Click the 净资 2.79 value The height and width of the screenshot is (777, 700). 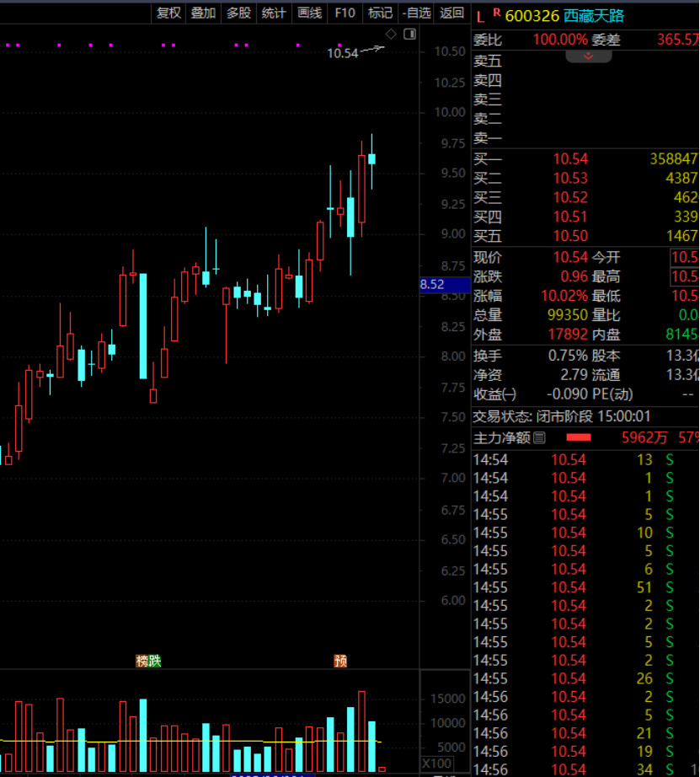pyautogui.click(x=574, y=375)
